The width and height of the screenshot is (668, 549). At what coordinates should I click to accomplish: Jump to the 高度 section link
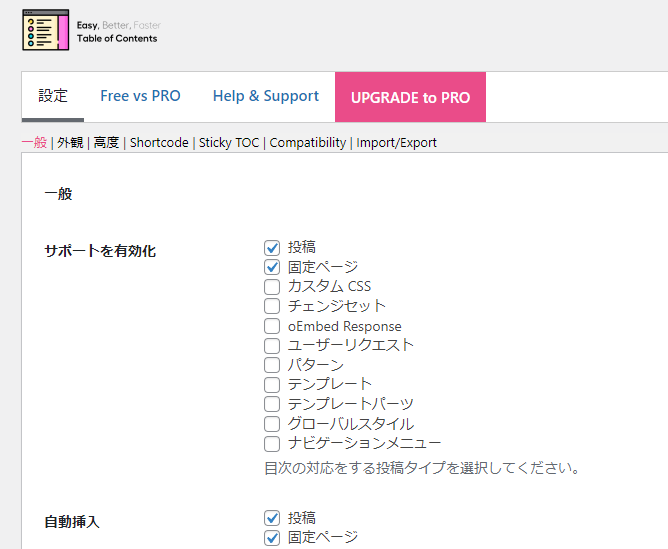click(x=106, y=142)
